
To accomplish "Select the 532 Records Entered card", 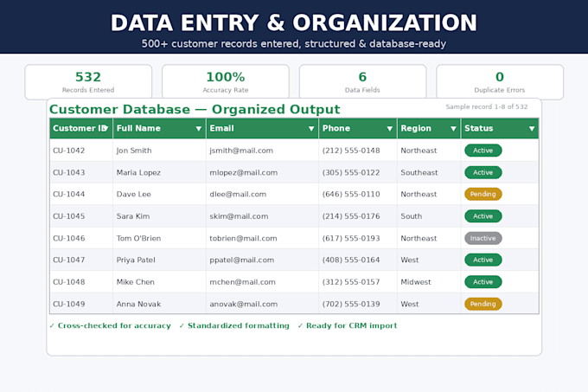I will tap(88, 82).
